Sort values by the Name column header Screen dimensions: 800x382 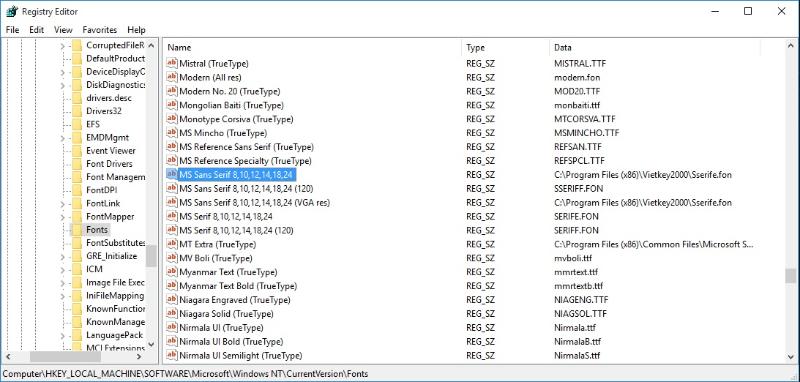(x=313, y=47)
